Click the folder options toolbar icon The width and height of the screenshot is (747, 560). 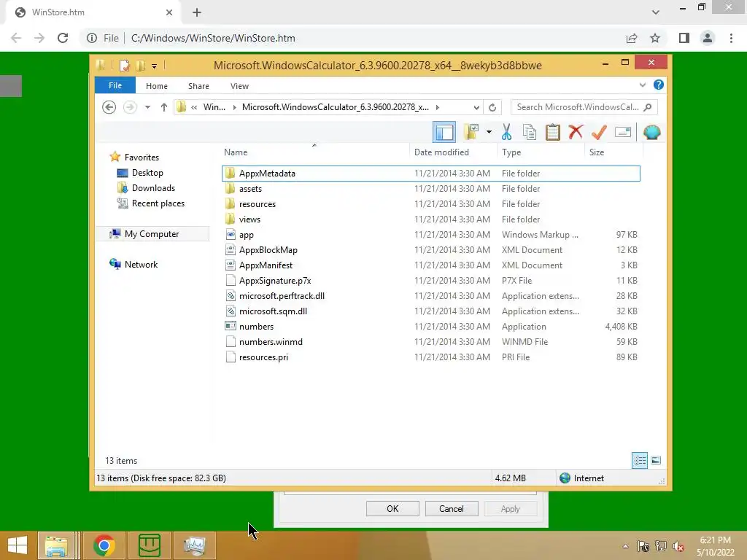[471, 132]
